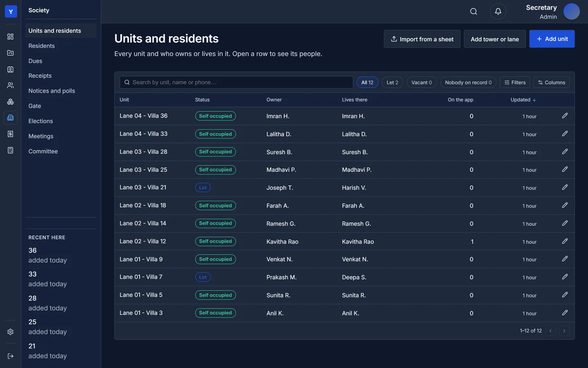This screenshot has width=588, height=368.
Task: Open Notices and polls section
Action: pos(61,91)
